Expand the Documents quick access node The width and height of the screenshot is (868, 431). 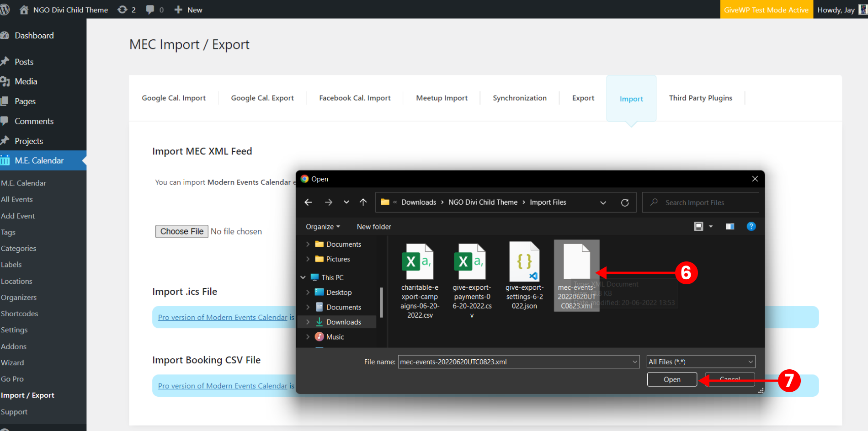(x=308, y=245)
